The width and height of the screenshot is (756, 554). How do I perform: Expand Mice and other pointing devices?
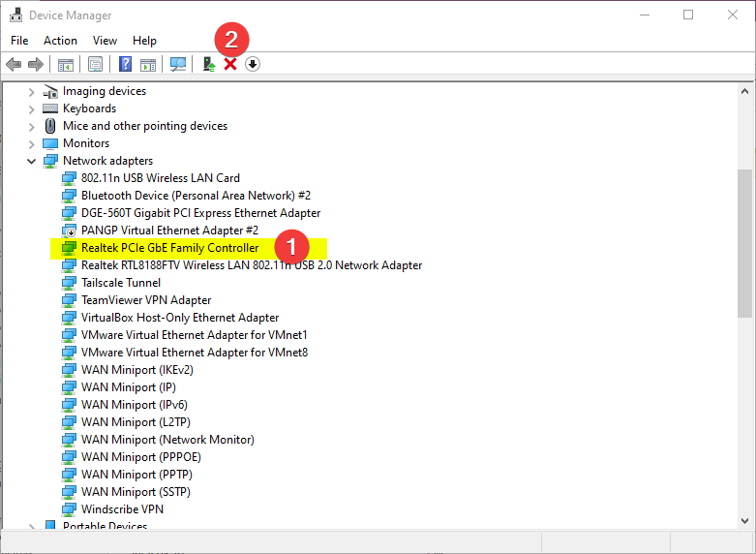(31, 127)
